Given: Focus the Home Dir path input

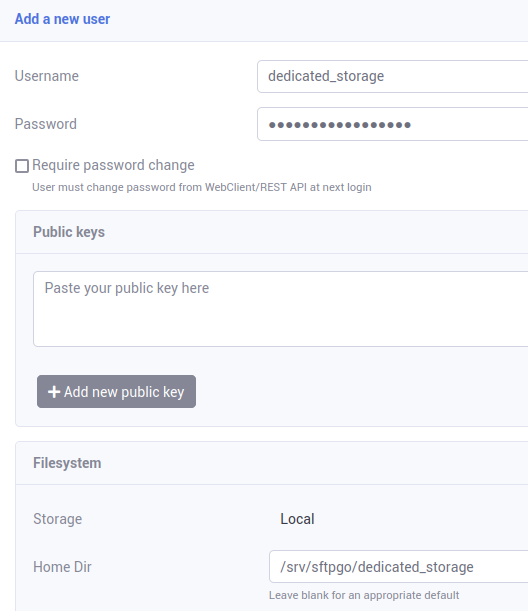Looking at the screenshot, I should point(398,567).
